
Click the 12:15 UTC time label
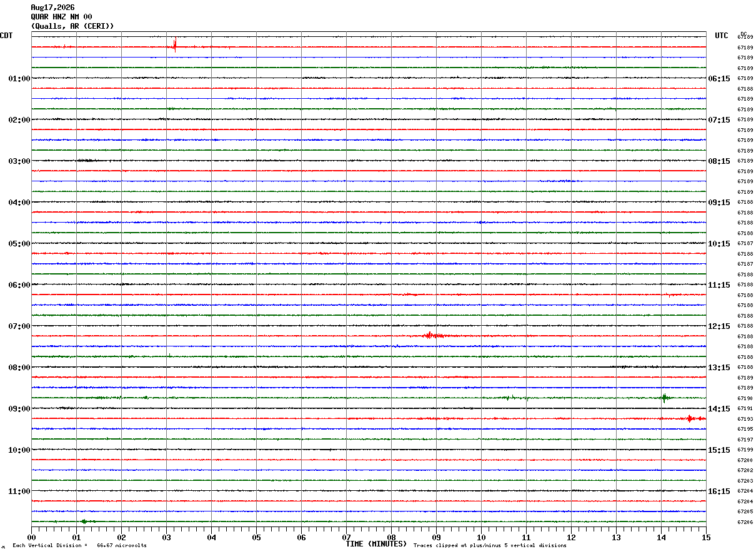point(719,326)
